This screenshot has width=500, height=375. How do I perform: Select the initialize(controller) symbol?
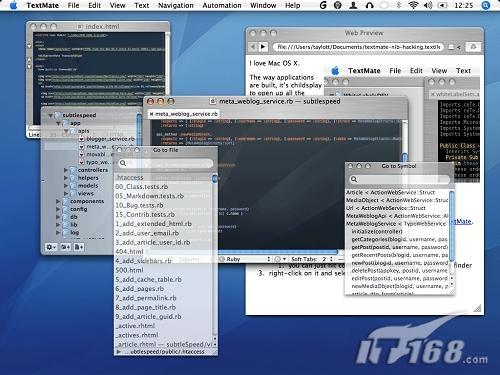[398, 231]
